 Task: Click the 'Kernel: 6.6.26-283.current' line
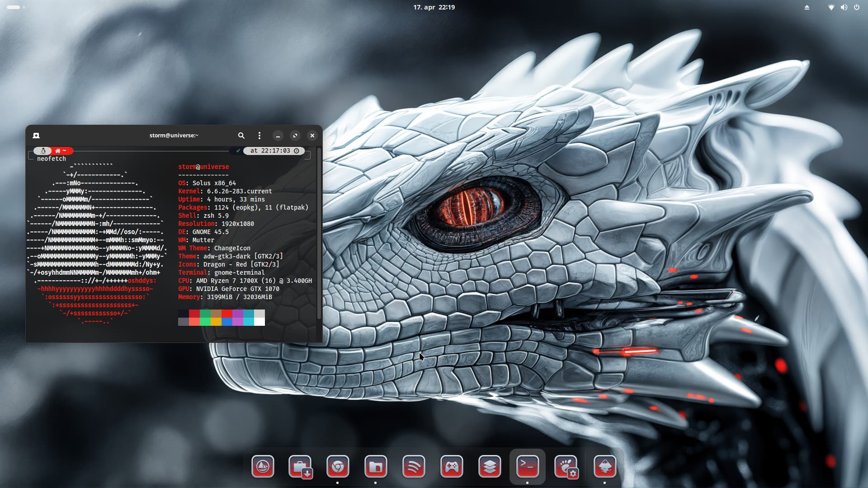point(225,191)
